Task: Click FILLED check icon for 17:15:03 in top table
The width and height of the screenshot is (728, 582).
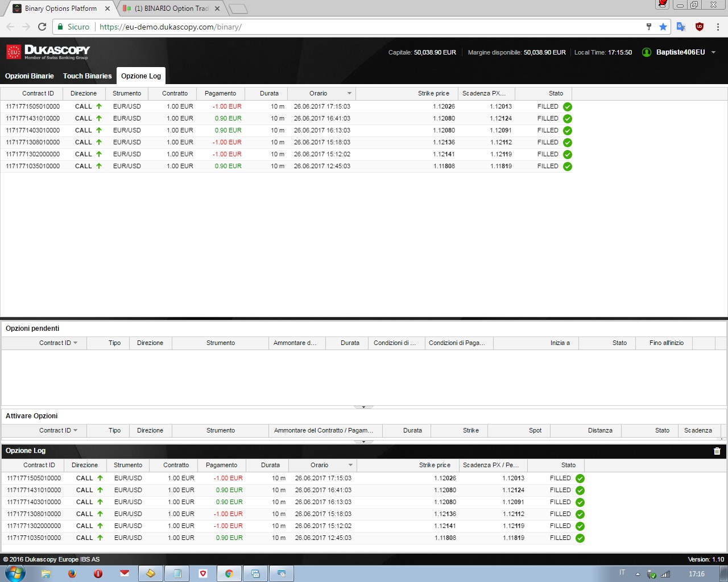Action: pos(568,107)
